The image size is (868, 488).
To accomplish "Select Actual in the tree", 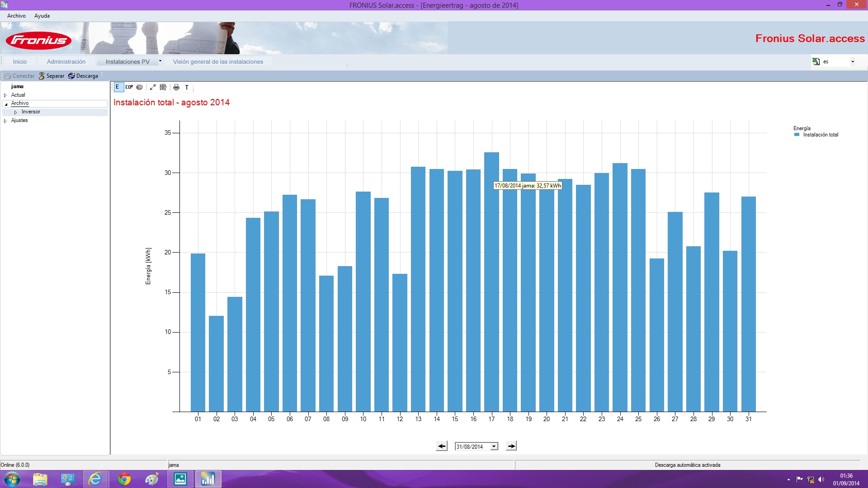I will pyautogui.click(x=18, y=95).
